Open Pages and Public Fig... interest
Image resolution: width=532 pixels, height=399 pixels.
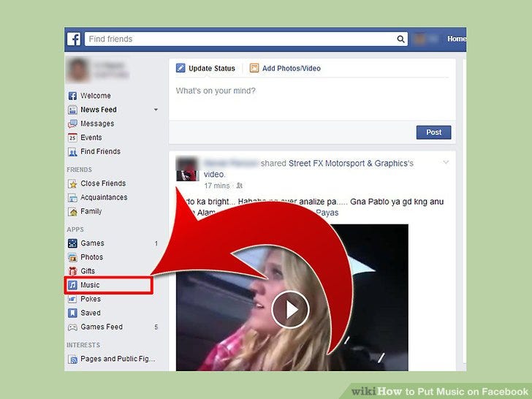pos(118,359)
